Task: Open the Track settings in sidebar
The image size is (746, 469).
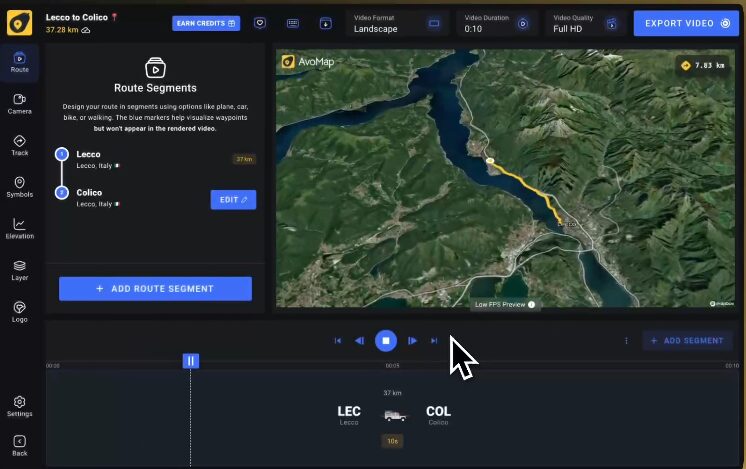Action: click(x=19, y=145)
